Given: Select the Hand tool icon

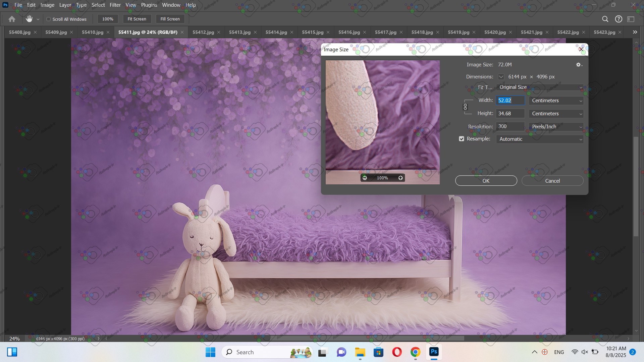Looking at the screenshot, I should [x=29, y=19].
